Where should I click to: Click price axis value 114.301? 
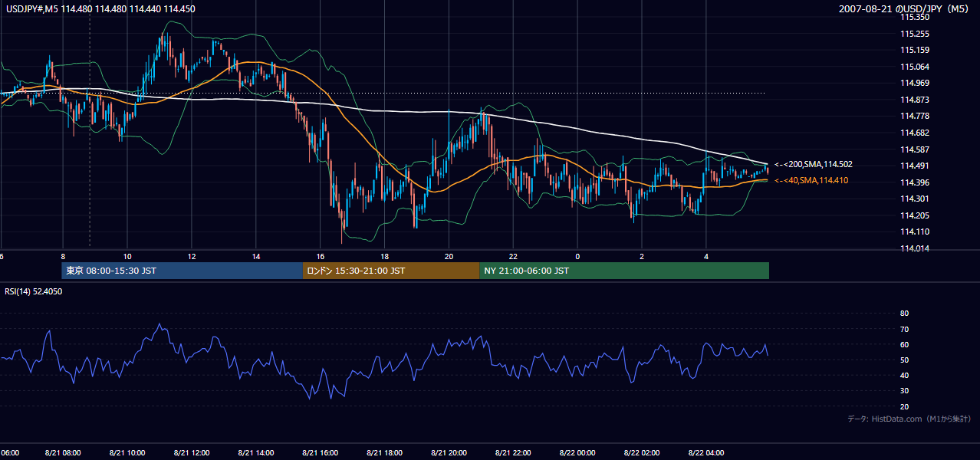coord(915,199)
